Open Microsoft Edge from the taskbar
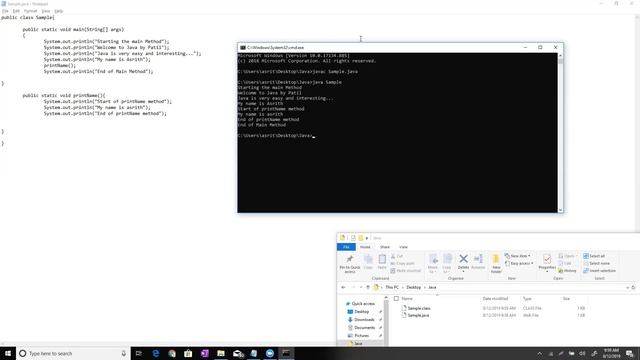The height and width of the screenshot is (360, 640). 156,353
